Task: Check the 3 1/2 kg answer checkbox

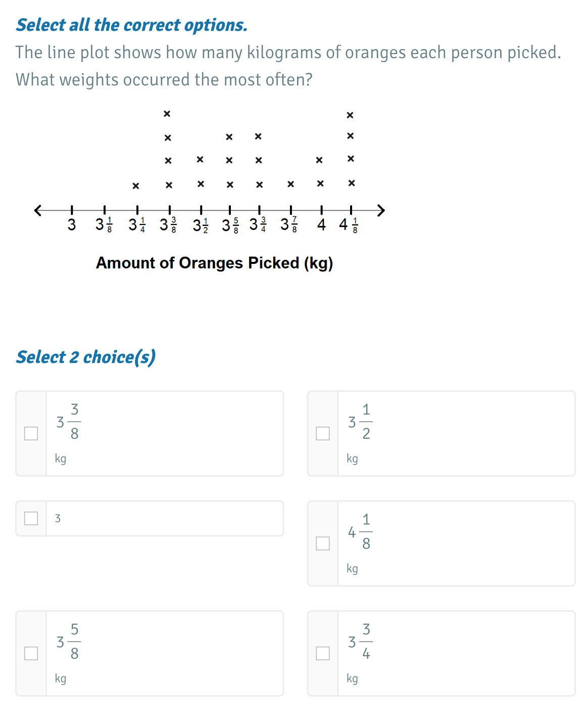Action: click(323, 433)
